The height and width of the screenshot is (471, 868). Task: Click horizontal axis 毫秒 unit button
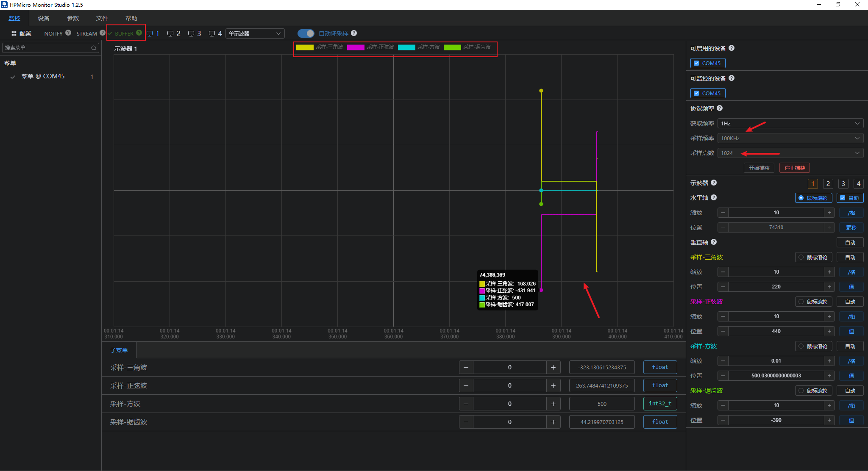tap(851, 227)
